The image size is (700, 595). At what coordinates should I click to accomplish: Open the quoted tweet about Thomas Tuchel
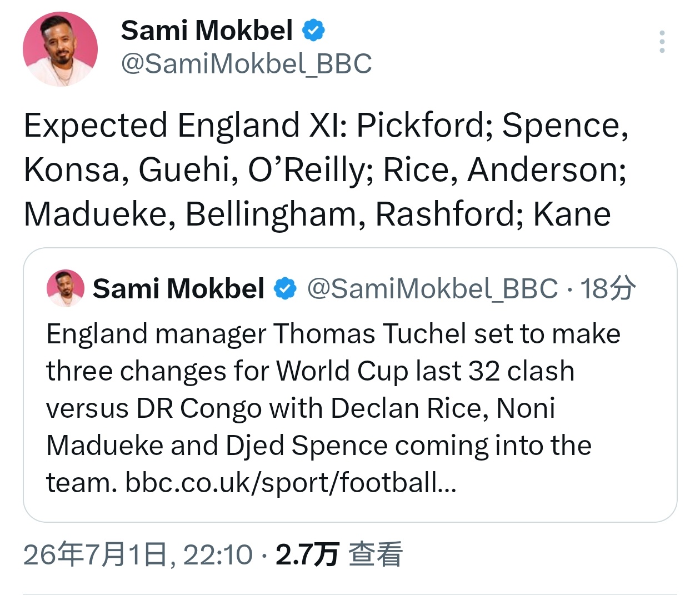click(x=350, y=385)
